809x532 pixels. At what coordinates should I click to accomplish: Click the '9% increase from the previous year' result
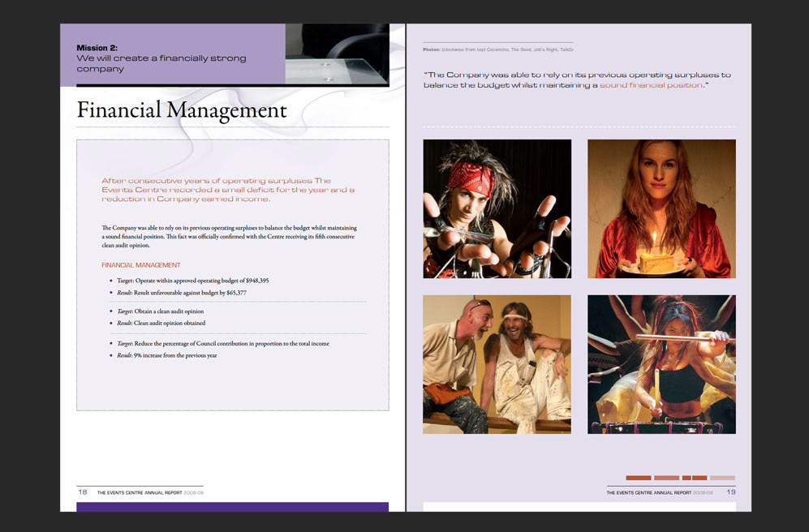coord(167,355)
